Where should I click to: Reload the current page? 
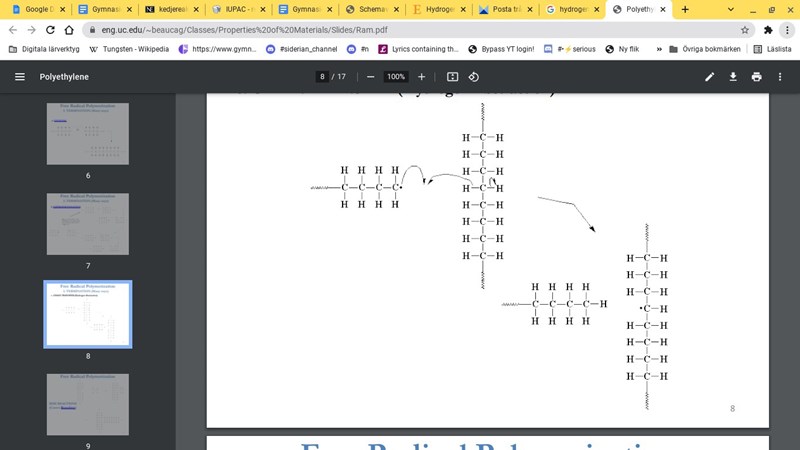(66, 30)
